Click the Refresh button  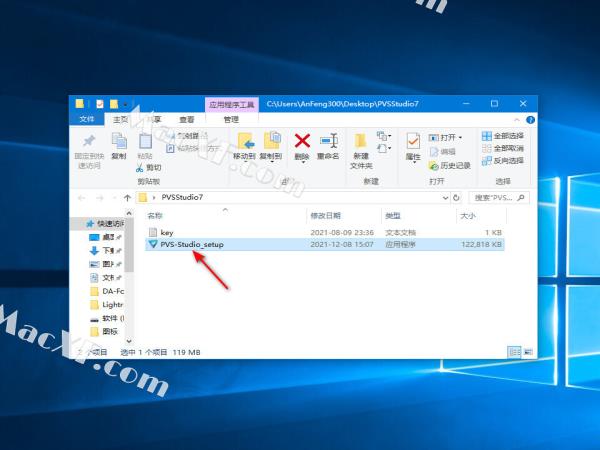pyautogui.click(x=456, y=198)
